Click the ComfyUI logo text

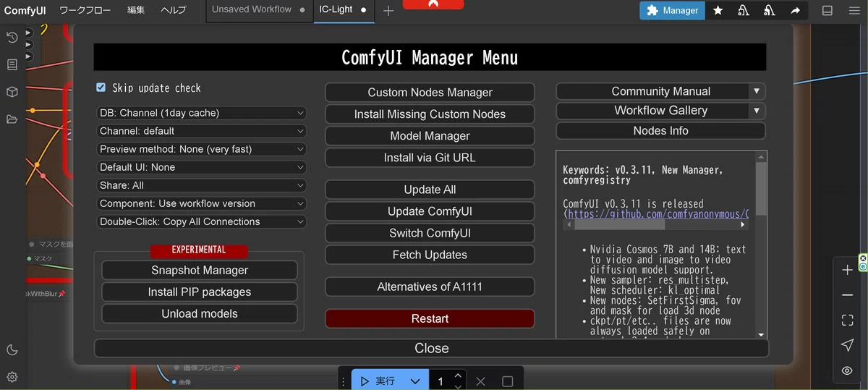coord(25,10)
